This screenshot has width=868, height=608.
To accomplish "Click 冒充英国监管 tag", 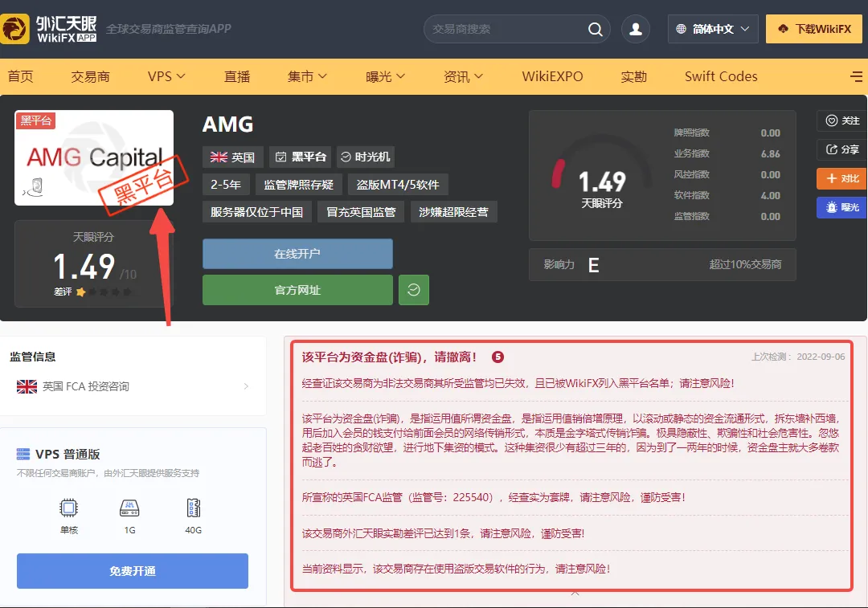I will (361, 212).
